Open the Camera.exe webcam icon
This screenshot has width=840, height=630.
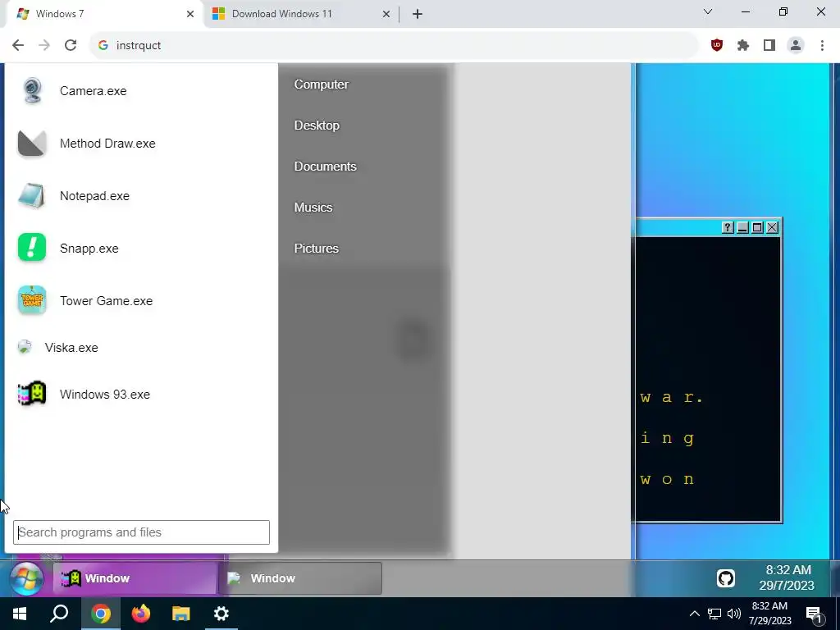(x=32, y=90)
